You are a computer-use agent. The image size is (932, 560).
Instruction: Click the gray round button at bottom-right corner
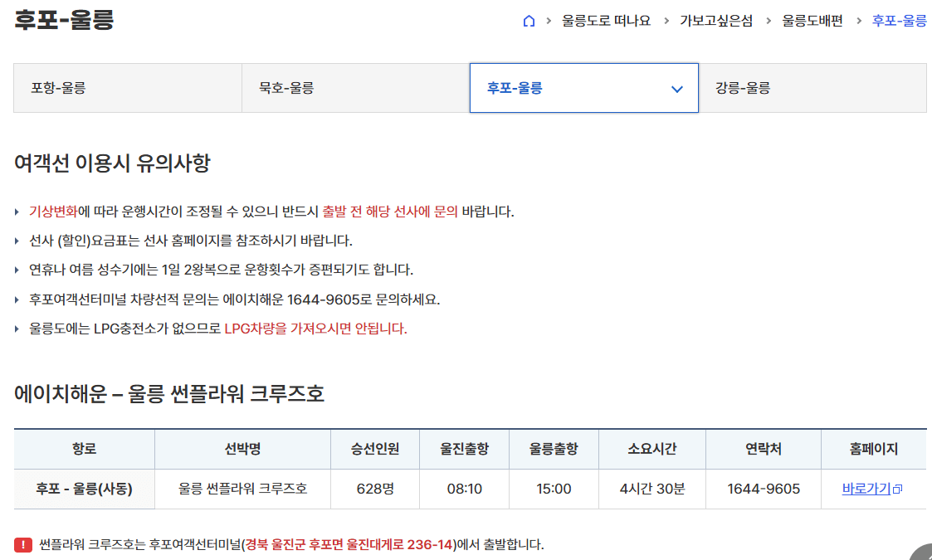click(923, 553)
